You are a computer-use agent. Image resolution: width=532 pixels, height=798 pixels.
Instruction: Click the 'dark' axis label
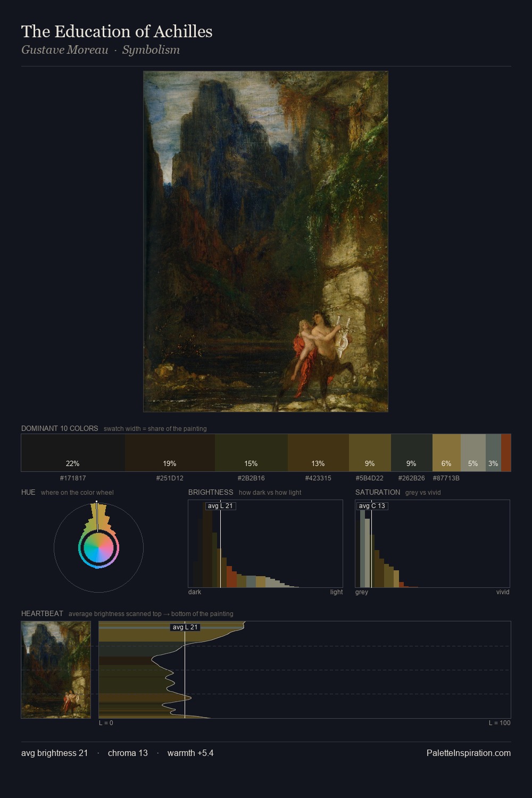[195, 592]
